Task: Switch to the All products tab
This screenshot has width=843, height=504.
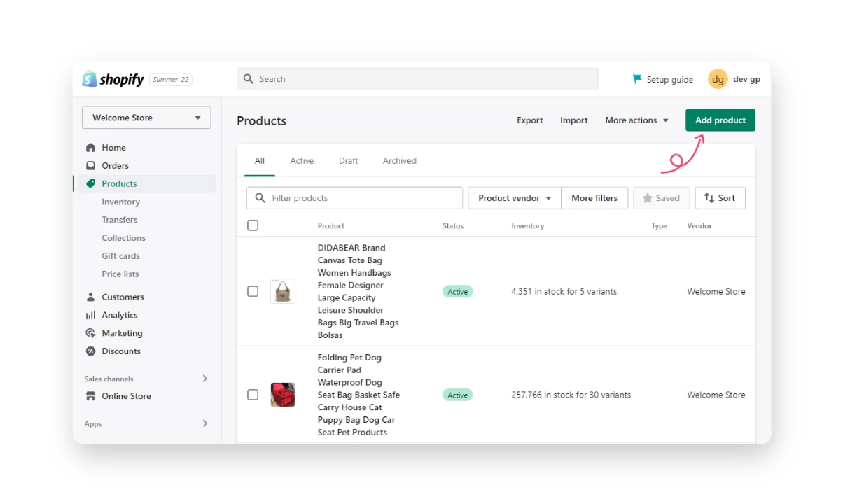Action: click(260, 161)
